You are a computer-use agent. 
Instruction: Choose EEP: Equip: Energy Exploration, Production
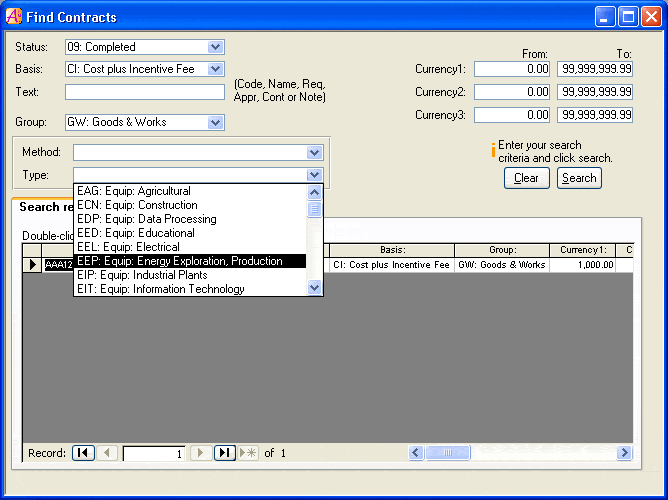190,261
